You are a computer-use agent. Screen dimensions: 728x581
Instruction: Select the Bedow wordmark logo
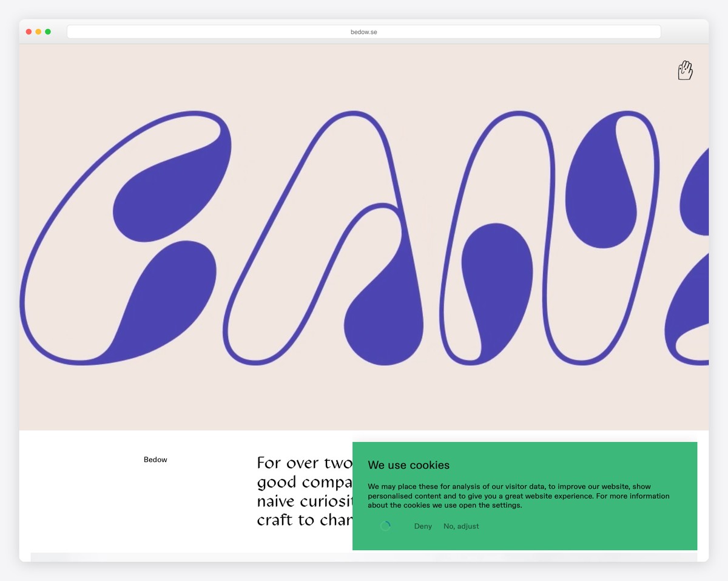[155, 460]
